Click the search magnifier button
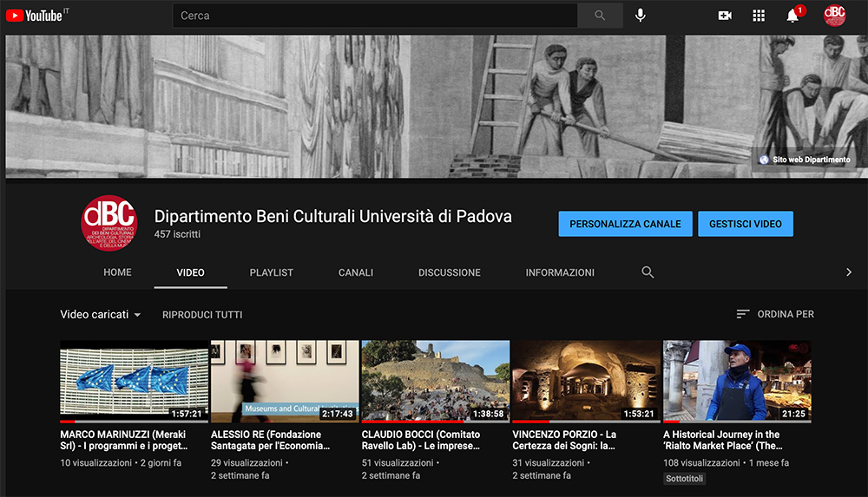 pyautogui.click(x=600, y=16)
